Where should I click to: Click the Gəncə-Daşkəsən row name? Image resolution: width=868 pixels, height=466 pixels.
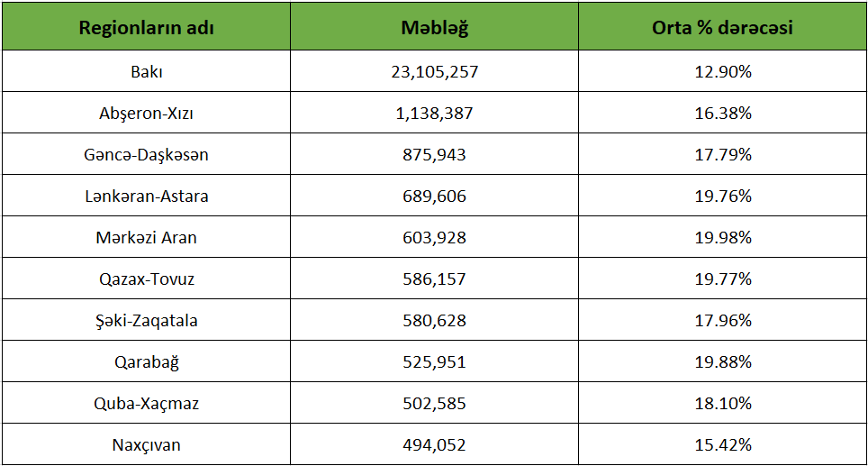pyautogui.click(x=146, y=155)
